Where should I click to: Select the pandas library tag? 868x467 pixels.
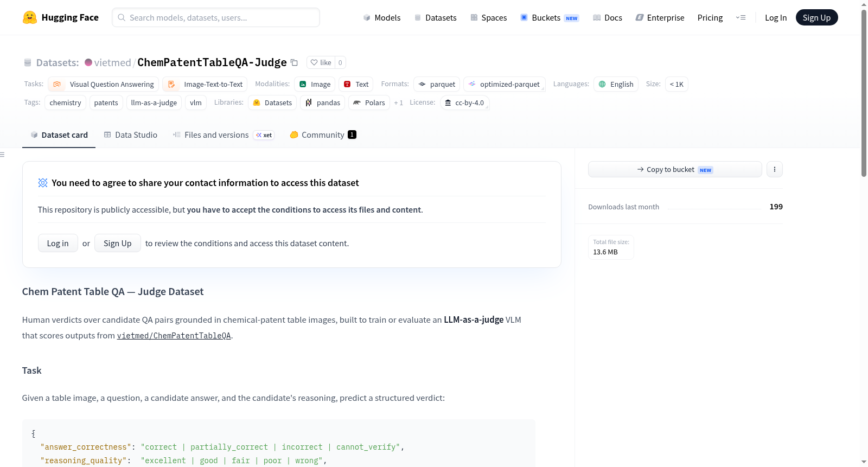pos(322,103)
